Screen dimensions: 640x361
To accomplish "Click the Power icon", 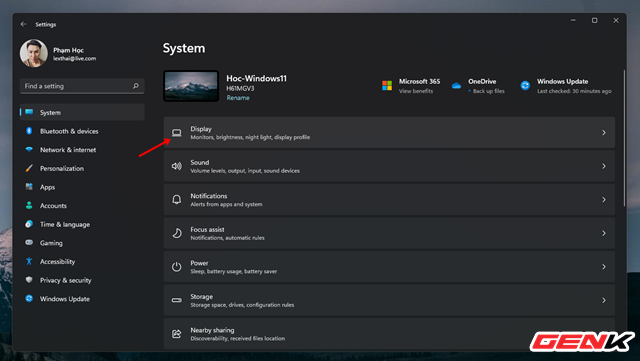I will tap(176, 267).
